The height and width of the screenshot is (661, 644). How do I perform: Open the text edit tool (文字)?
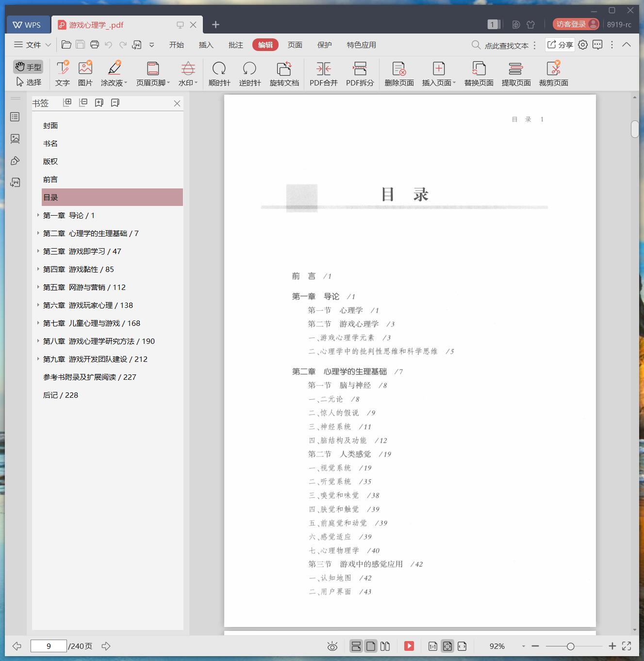point(63,73)
